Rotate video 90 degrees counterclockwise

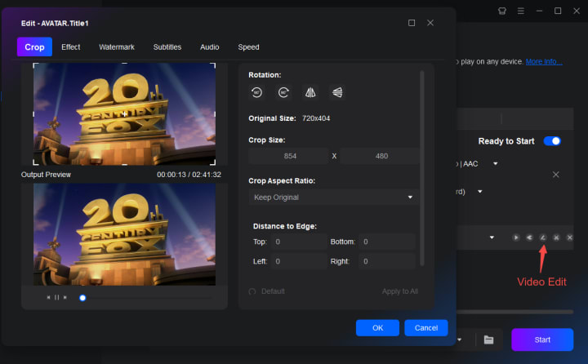(257, 93)
